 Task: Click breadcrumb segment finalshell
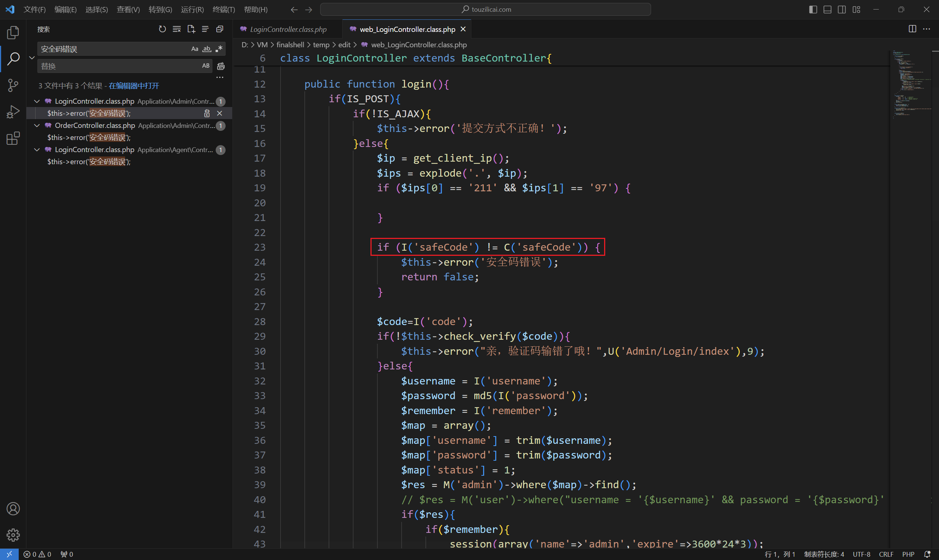click(290, 44)
